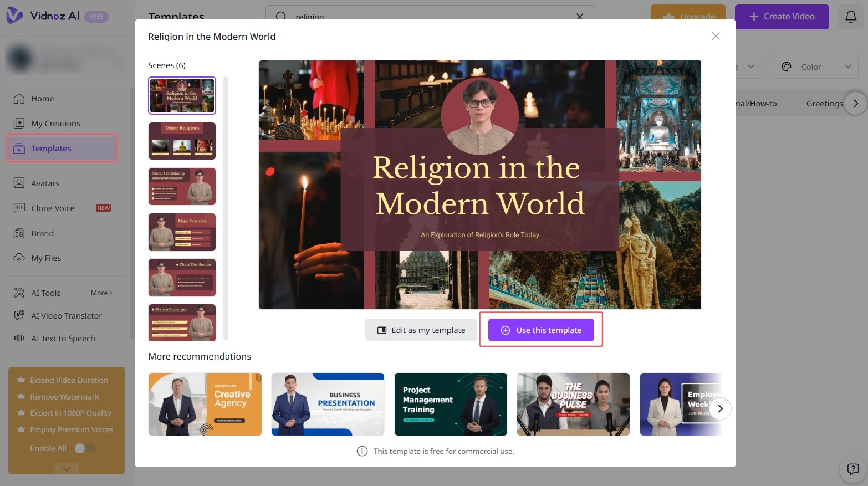Open the Avatars section

(45, 183)
